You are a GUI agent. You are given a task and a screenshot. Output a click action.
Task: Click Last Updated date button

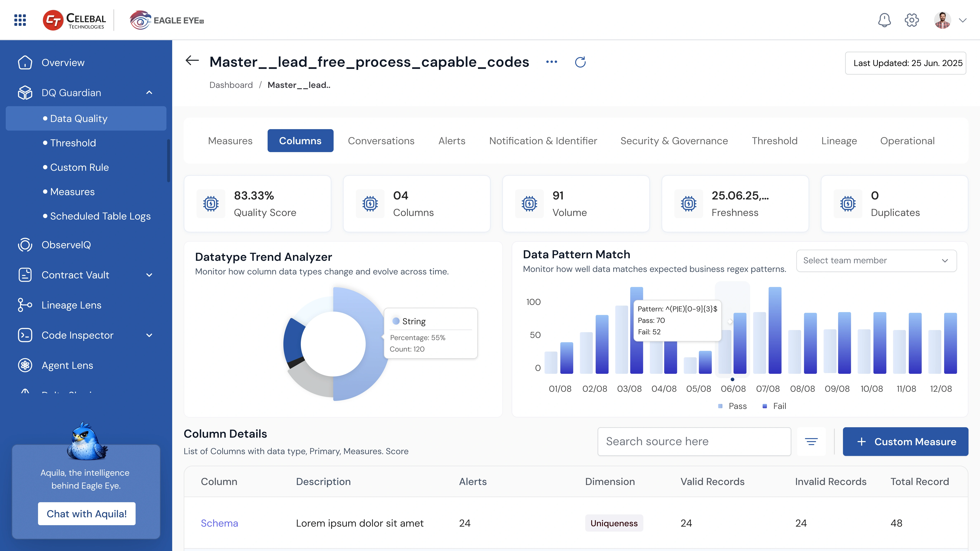click(x=905, y=63)
